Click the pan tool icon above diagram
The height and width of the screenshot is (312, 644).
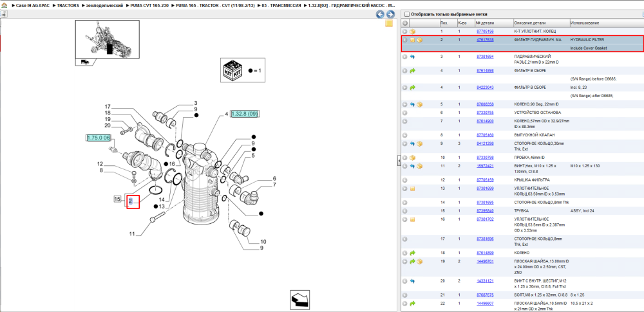click(4, 14)
